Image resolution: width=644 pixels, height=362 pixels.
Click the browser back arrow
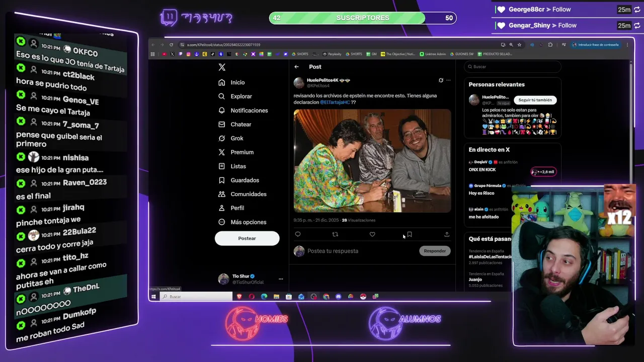153,45
